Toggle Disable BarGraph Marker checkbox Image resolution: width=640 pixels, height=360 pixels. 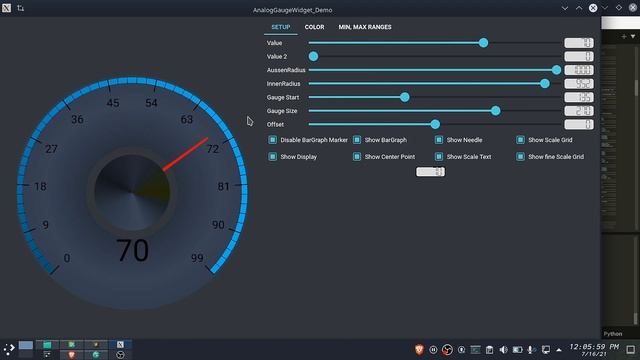(272, 140)
